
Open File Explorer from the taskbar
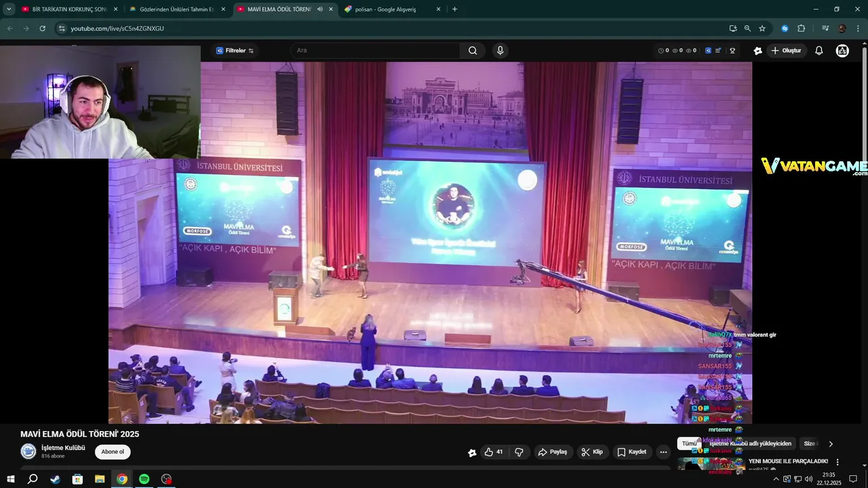click(100, 479)
